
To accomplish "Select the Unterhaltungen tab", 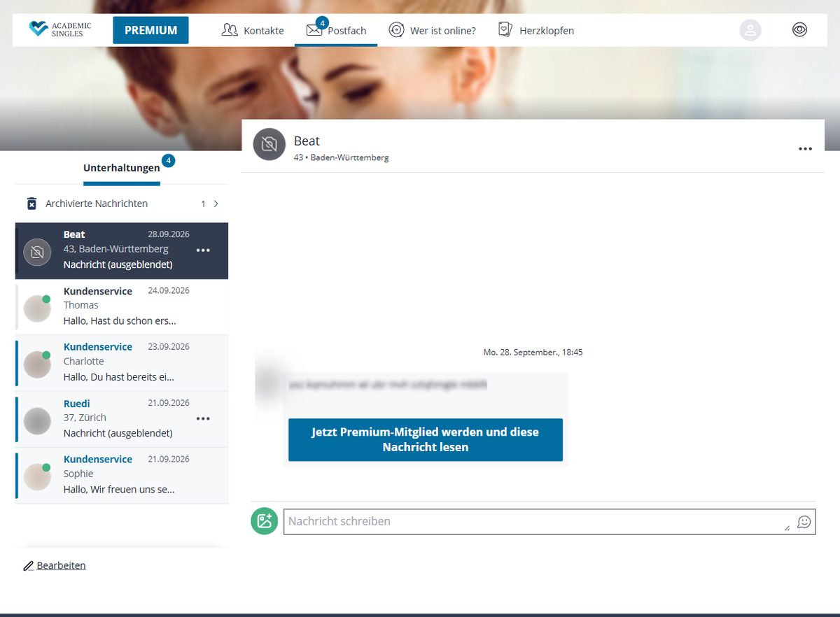I will point(122,168).
